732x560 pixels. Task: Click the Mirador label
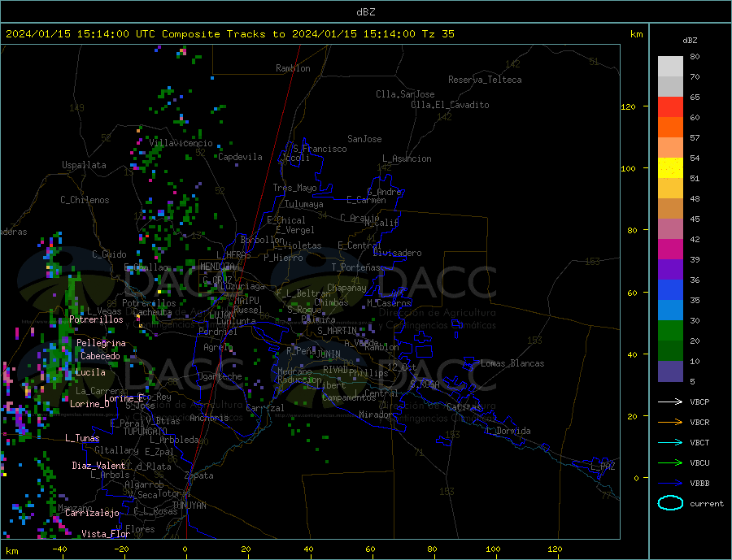point(376,415)
